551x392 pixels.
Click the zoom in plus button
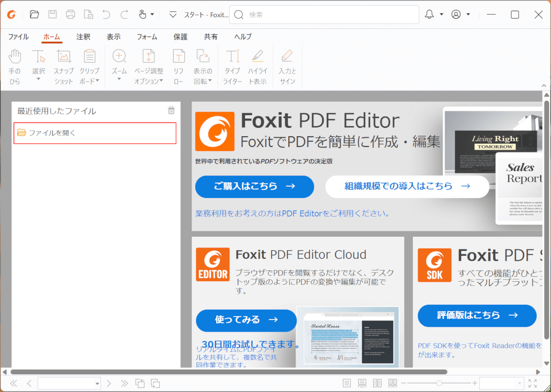[x=475, y=383]
